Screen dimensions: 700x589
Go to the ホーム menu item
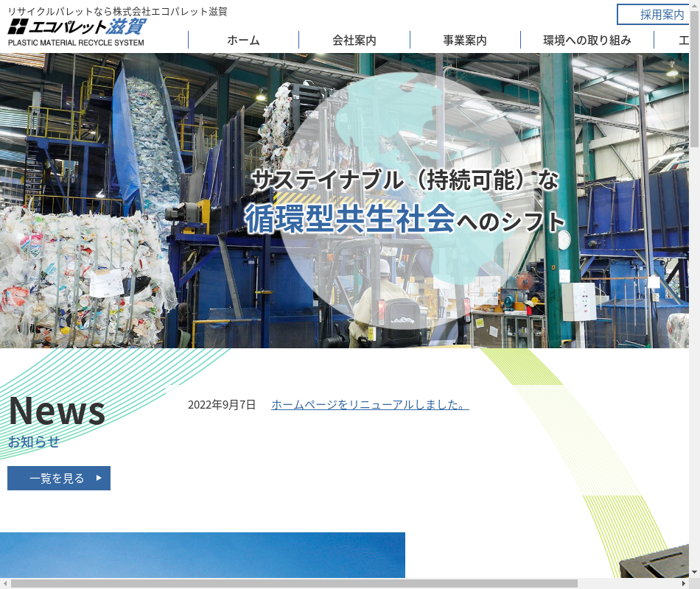[243, 40]
